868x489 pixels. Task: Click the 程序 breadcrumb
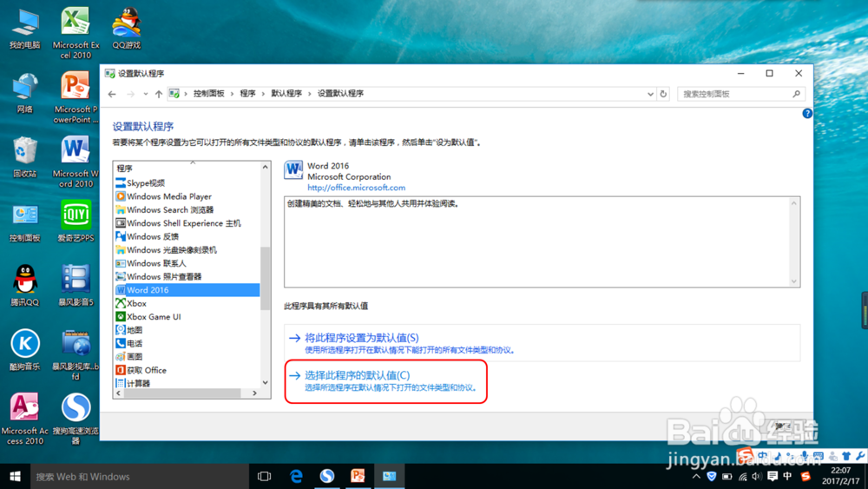(247, 94)
